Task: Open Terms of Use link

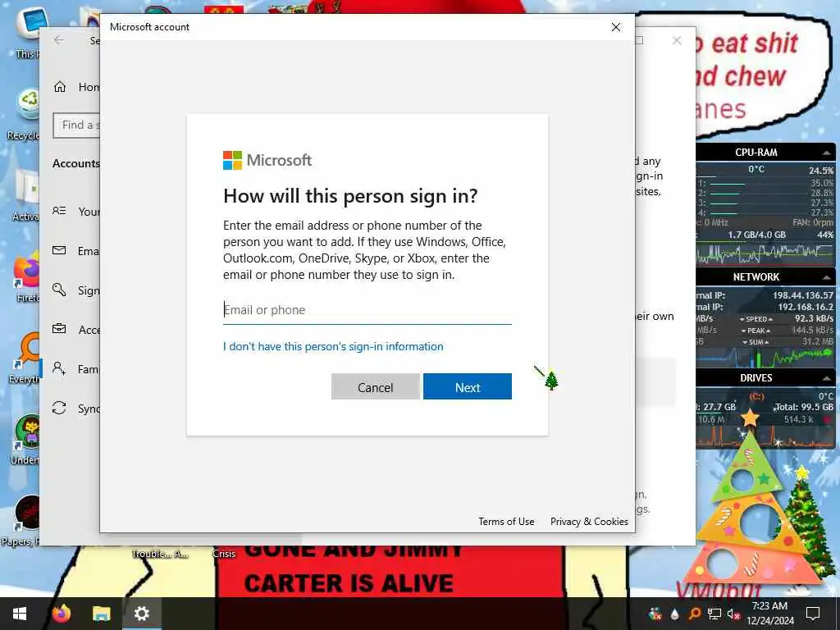Action: [x=506, y=521]
